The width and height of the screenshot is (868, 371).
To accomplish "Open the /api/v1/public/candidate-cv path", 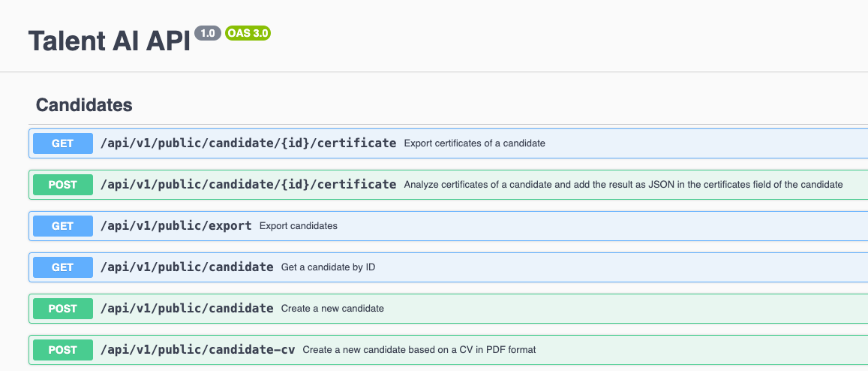I will coord(198,350).
